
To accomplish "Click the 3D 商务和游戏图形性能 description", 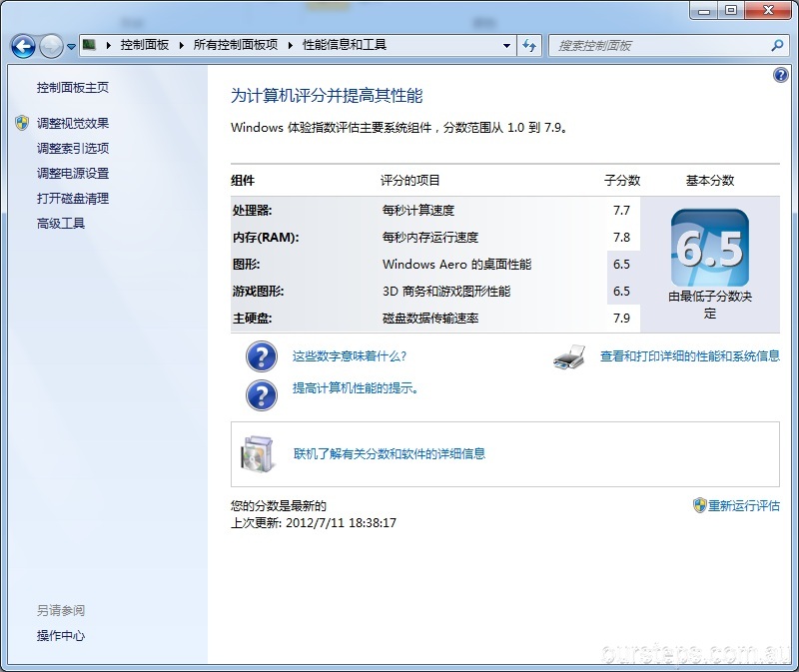I will (446, 291).
